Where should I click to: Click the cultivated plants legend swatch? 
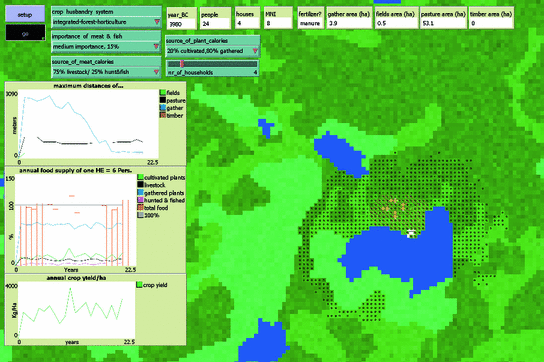point(141,178)
